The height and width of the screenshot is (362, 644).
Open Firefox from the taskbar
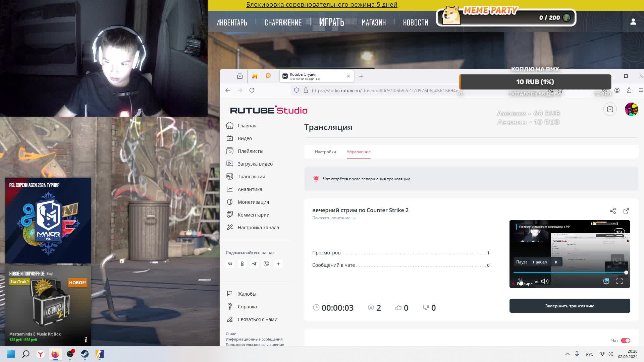(x=55, y=354)
